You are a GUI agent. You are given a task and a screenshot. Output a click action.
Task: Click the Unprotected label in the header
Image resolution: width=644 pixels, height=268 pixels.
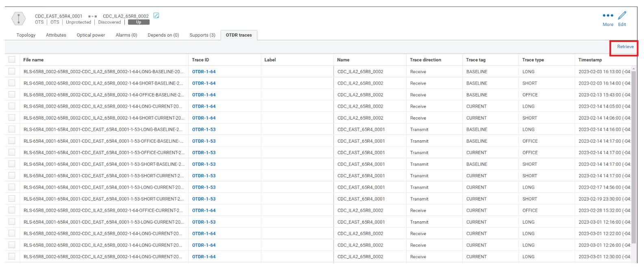pos(78,22)
